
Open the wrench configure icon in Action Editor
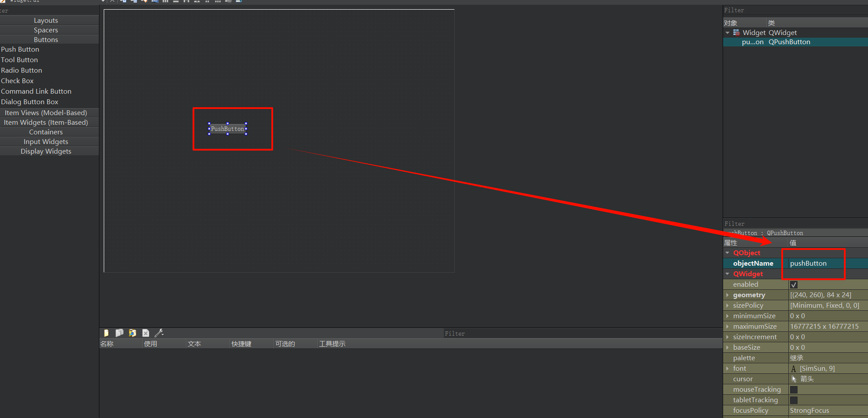159,333
